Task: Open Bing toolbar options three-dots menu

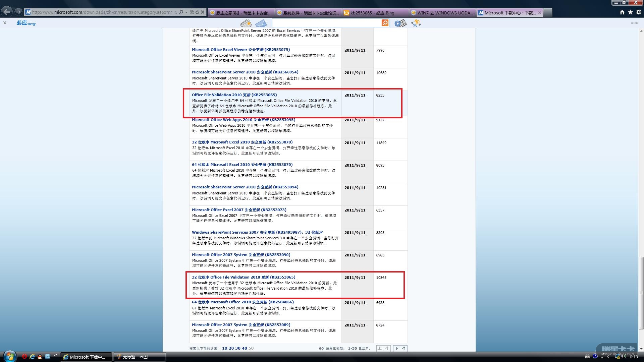Action: point(634,23)
